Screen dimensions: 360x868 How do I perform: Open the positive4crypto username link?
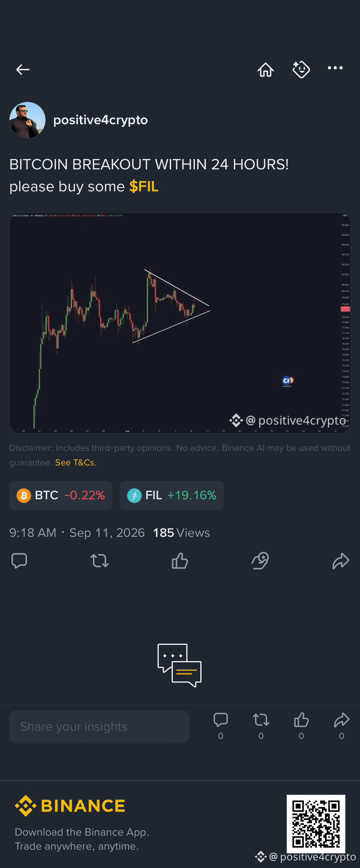point(100,120)
